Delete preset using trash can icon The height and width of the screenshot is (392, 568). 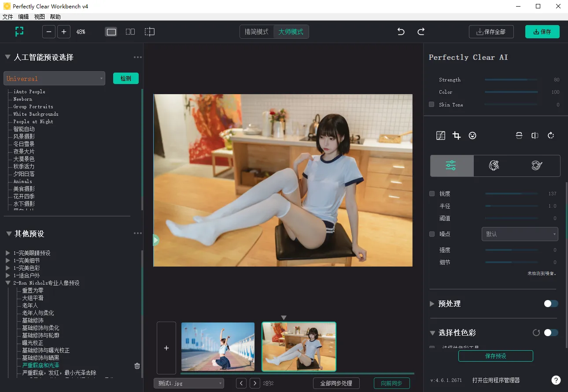pos(137,366)
